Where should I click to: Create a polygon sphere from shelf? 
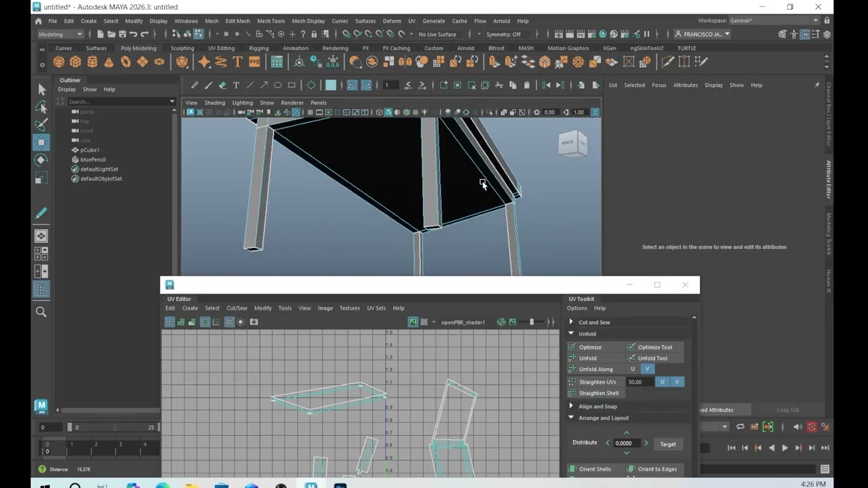tap(59, 62)
